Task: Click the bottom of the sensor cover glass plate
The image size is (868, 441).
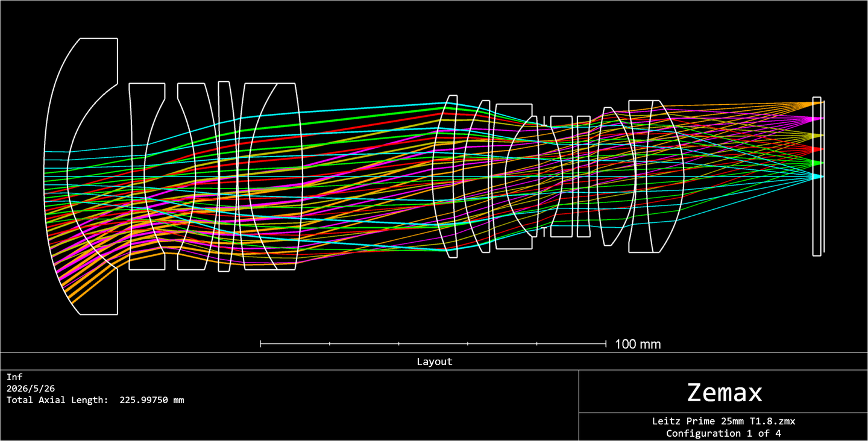Action: (x=817, y=254)
